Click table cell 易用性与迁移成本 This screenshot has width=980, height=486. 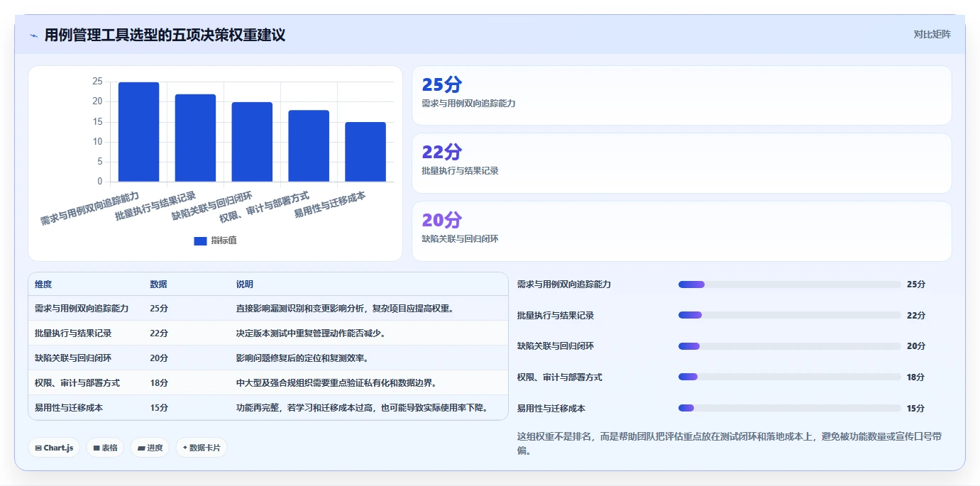pyautogui.click(x=69, y=408)
